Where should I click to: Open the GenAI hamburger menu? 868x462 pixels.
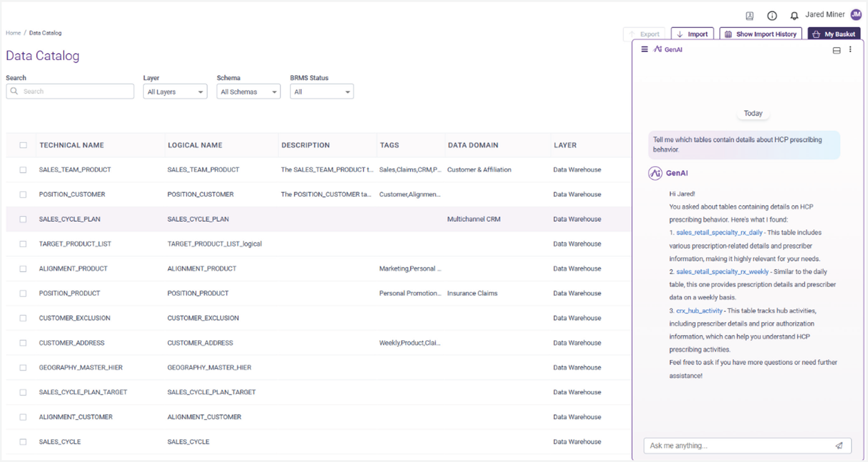pyautogui.click(x=644, y=49)
